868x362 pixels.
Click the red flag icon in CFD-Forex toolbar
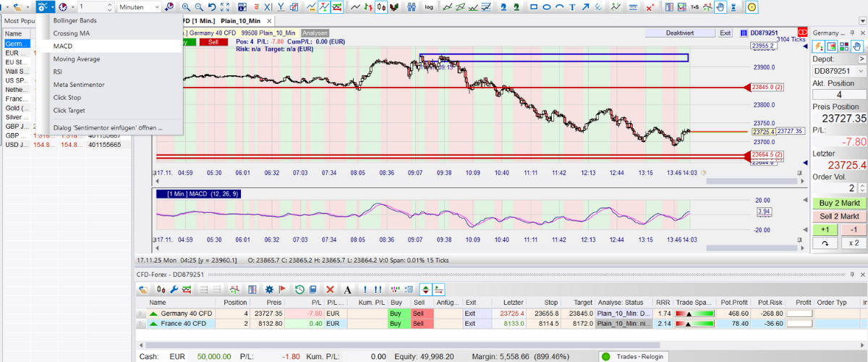pos(282,290)
